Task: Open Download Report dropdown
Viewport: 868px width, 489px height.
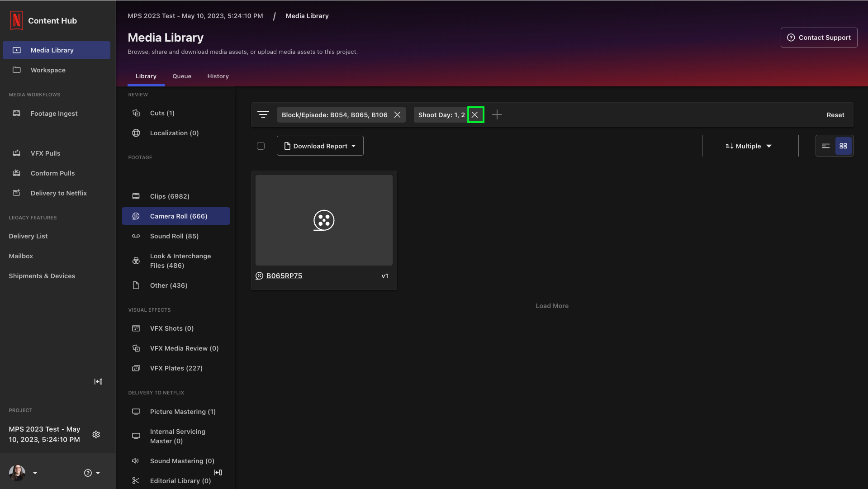Action: pos(320,146)
